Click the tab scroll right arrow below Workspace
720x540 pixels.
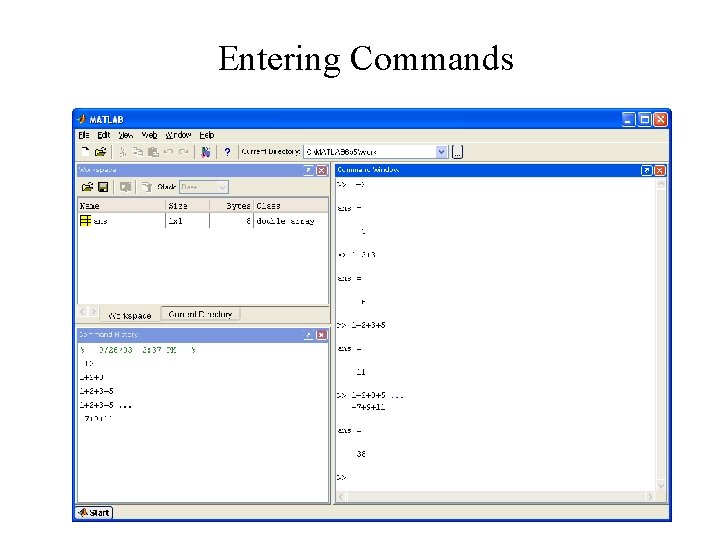coord(93,311)
